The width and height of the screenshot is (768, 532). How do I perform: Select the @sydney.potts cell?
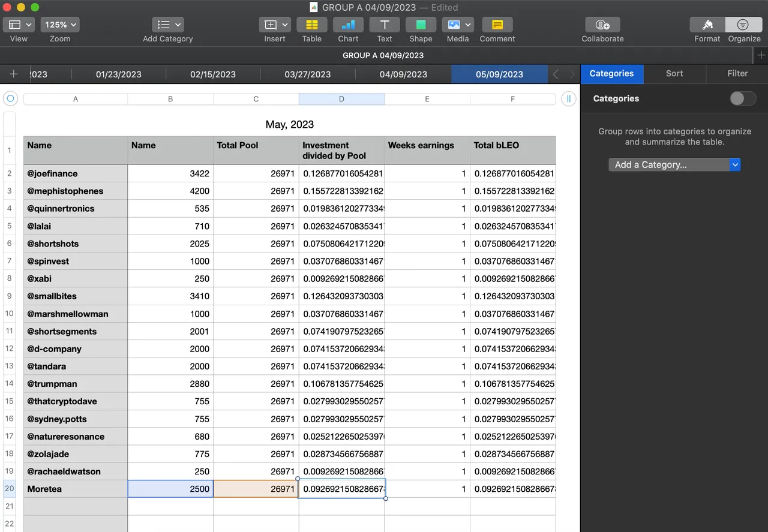click(76, 419)
